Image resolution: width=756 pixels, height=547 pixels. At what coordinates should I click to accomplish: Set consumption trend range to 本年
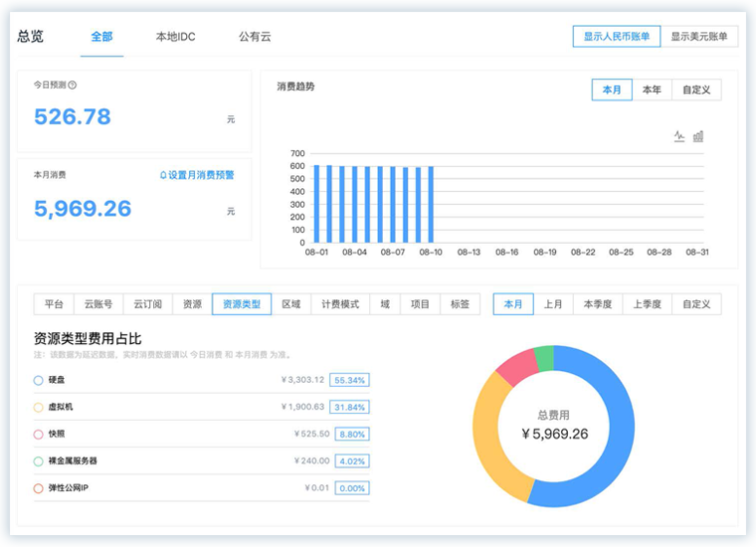tap(652, 90)
